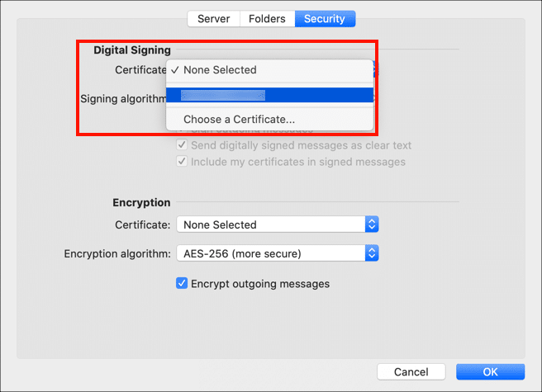Select the Security tab
This screenshot has width=542, height=392.
click(x=324, y=18)
